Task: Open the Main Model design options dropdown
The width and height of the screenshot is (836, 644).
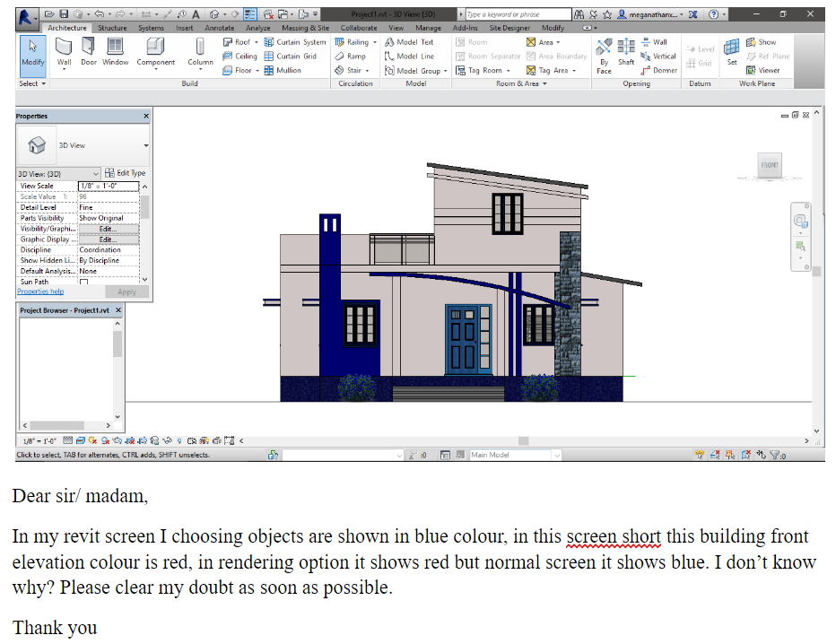Action: tap(557, 456)
